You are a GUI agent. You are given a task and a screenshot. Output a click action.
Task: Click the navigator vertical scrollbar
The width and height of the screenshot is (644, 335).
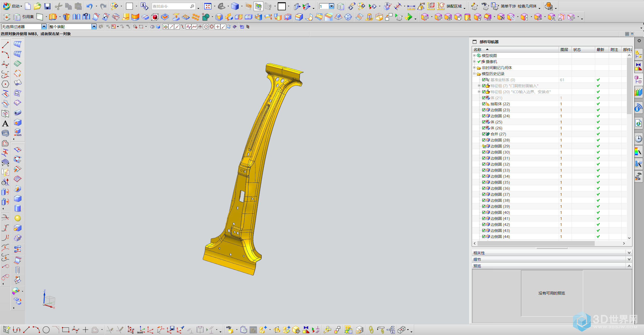click(x=629, y=85)
